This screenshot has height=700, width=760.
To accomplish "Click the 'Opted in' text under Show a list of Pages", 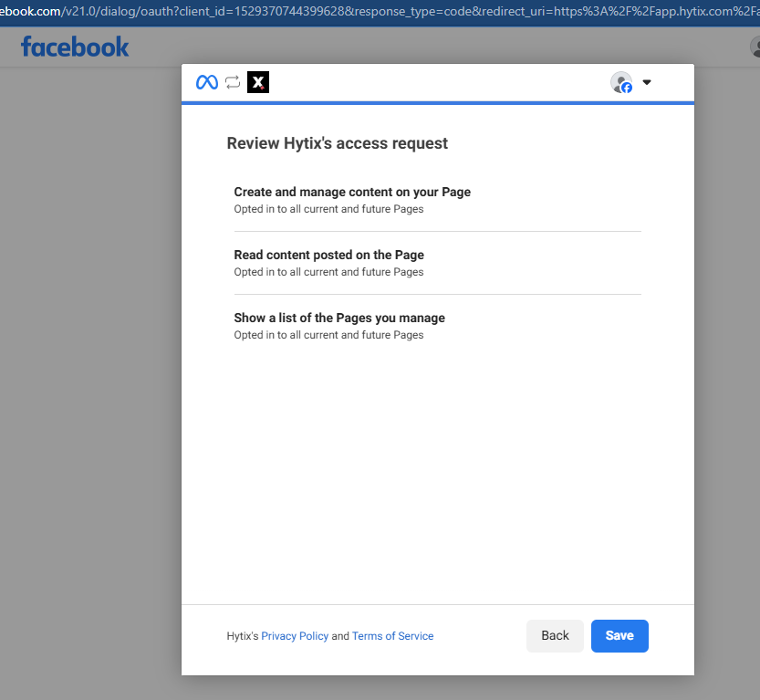I will pyautogui.click(x=328, y=335).
